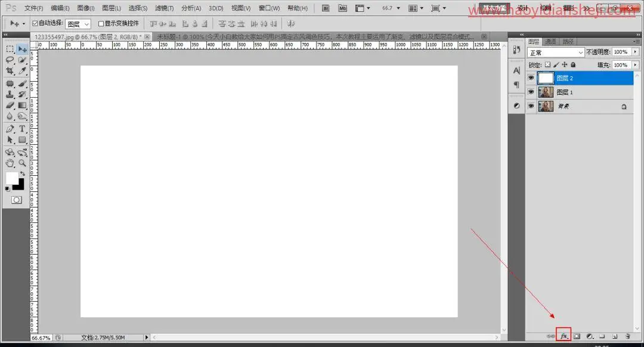Hide the 图层 2 layer

[531, 78]
